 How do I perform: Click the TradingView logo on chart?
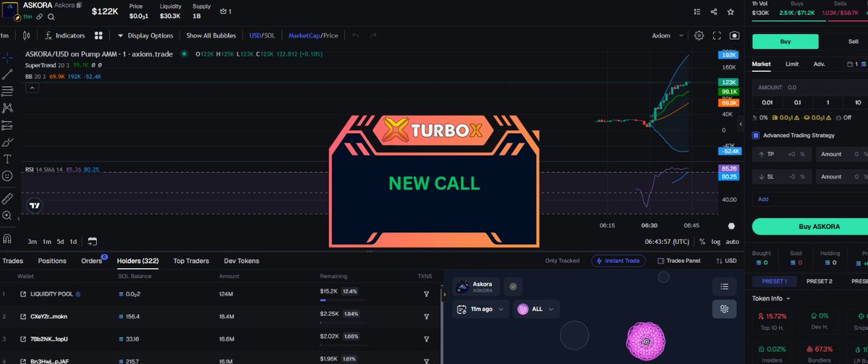34,206
